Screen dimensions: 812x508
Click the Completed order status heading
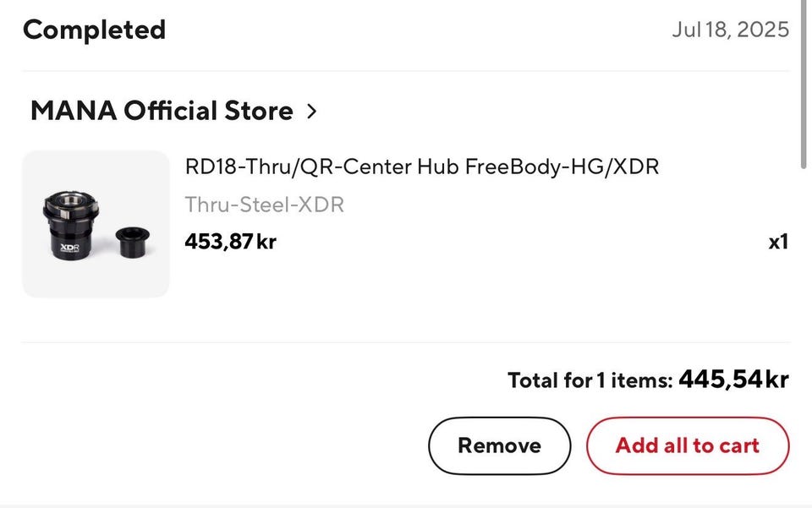click(94, 30)
